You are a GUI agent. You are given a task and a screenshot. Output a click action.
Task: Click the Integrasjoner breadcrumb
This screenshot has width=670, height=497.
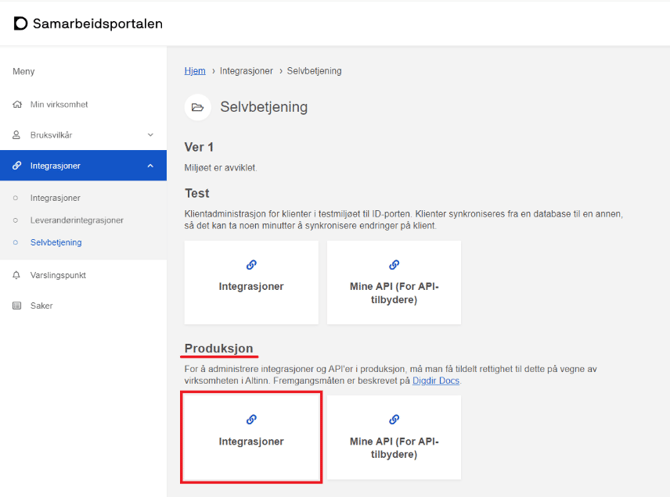tap(246, 71)
